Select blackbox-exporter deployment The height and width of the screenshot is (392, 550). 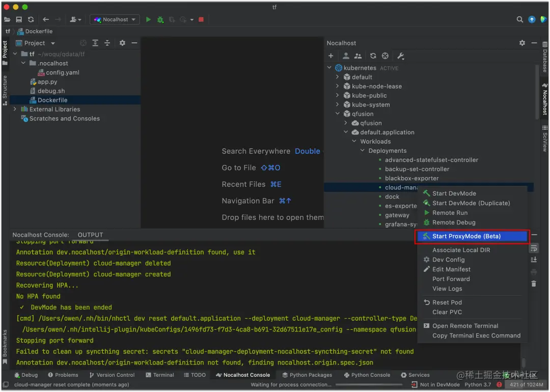click(411, 178)
